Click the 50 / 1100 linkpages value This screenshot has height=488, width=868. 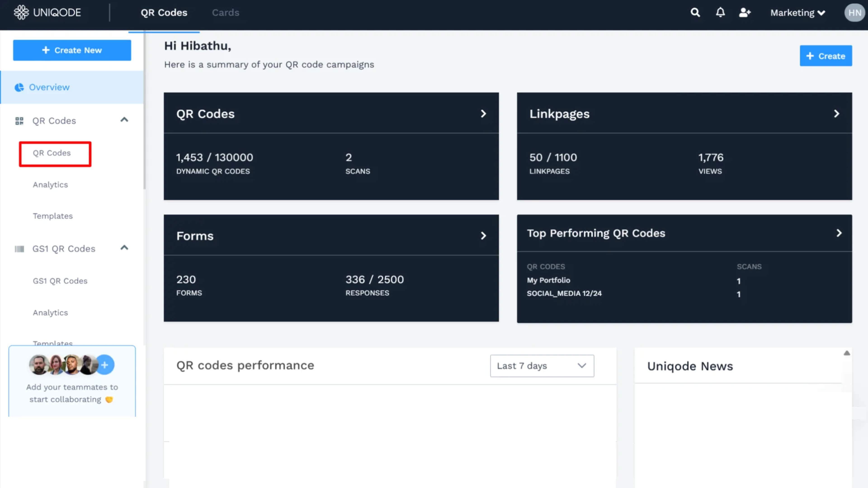(553, 157)
